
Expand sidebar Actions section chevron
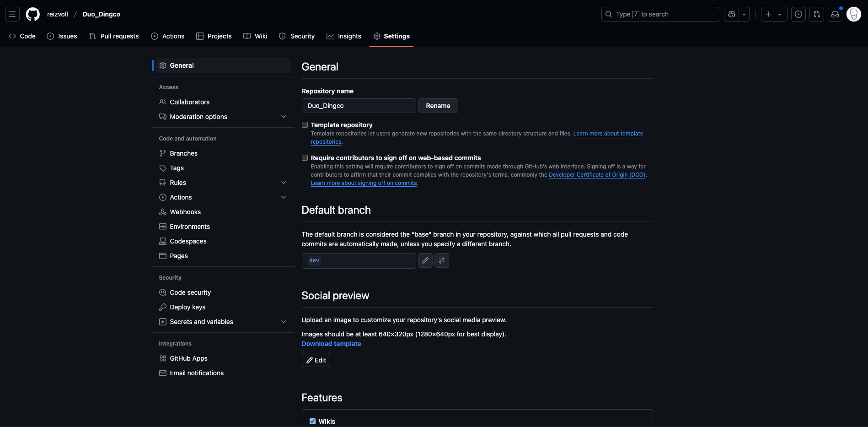coord(284,197)
